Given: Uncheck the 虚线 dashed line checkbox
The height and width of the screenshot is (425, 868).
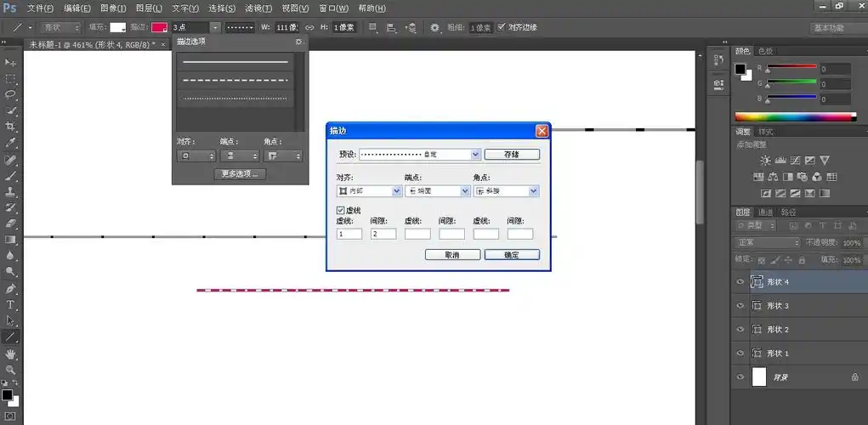Looking at the screenshot, I should pyautogui.click(x=341, y=210).
